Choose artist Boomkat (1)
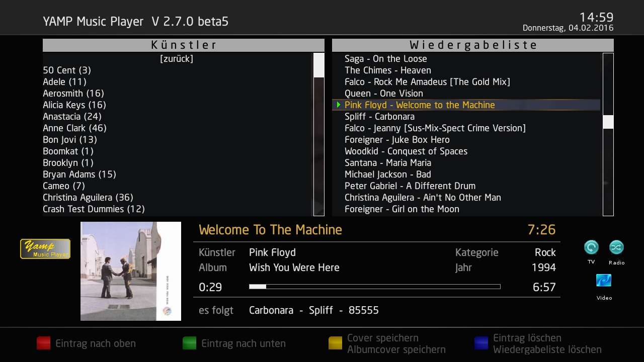This screenshot has height=362, width=644. [x=68, y=151]
